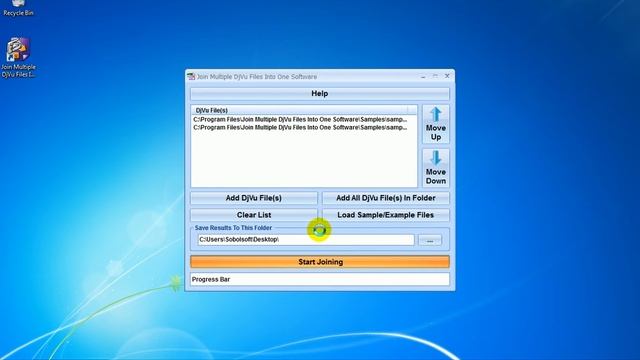Click Add All DjVu File(s) In Folder

click(386, 198)
